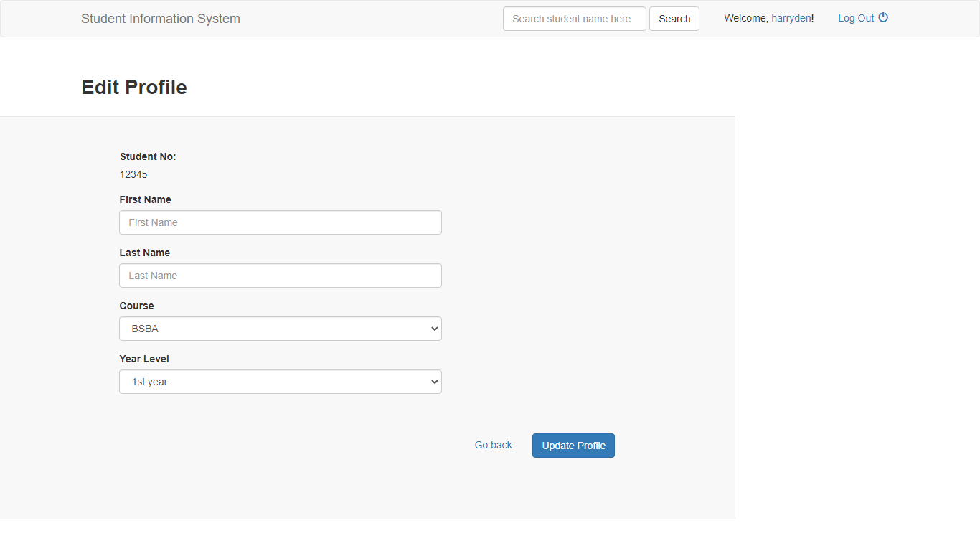Select the Edit Profile page heading

click(133, 87)
